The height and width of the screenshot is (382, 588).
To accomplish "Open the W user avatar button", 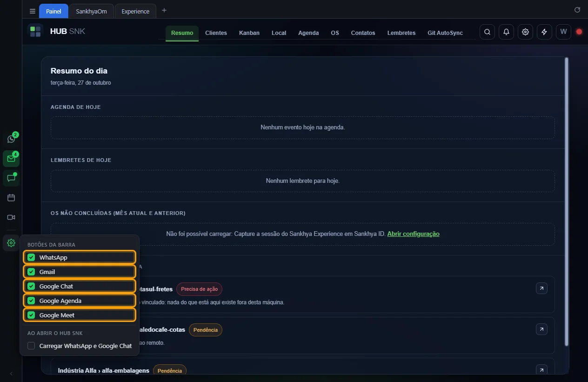I will click(x=563, y=32).
